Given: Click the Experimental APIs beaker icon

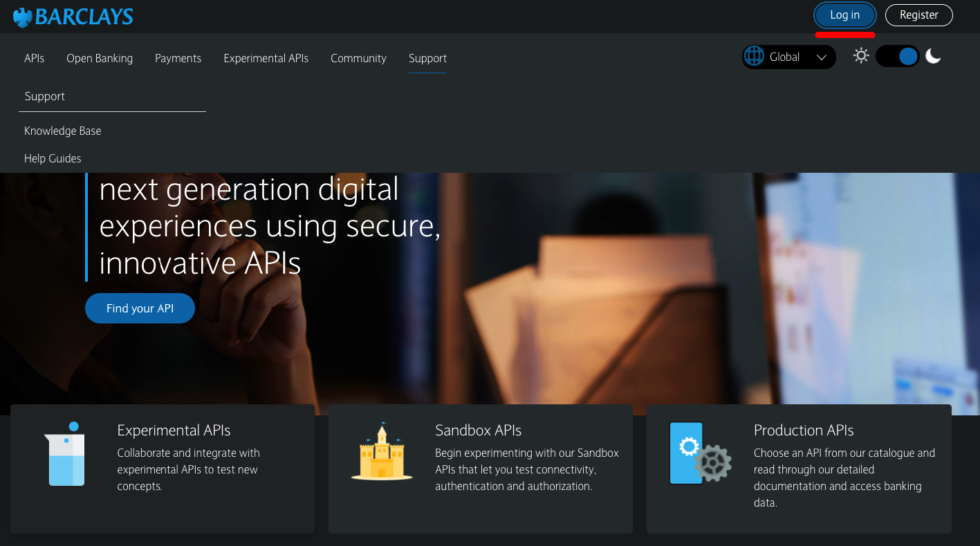Looking at the screenshot, I should (64, 454).
